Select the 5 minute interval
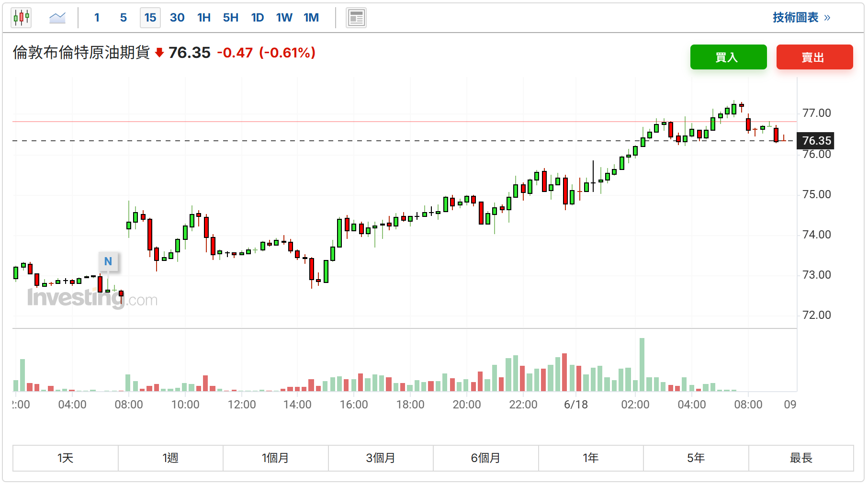 (x=124, y=18)
